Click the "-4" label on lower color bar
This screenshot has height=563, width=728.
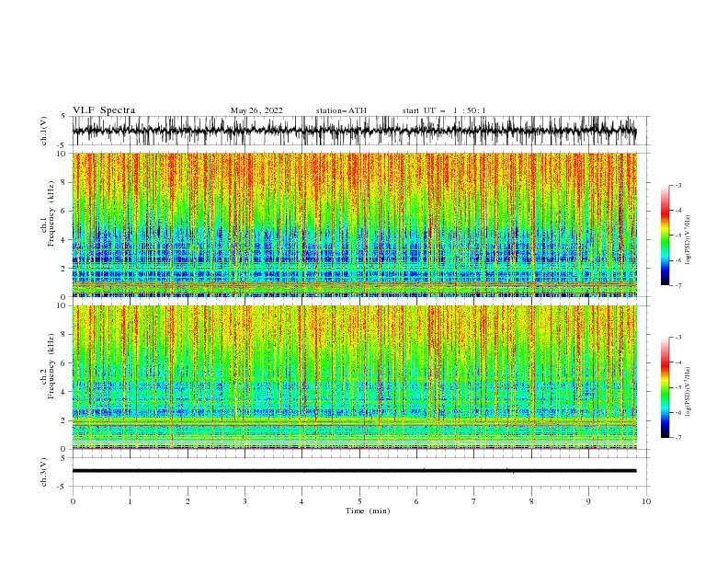click(678, 362)
